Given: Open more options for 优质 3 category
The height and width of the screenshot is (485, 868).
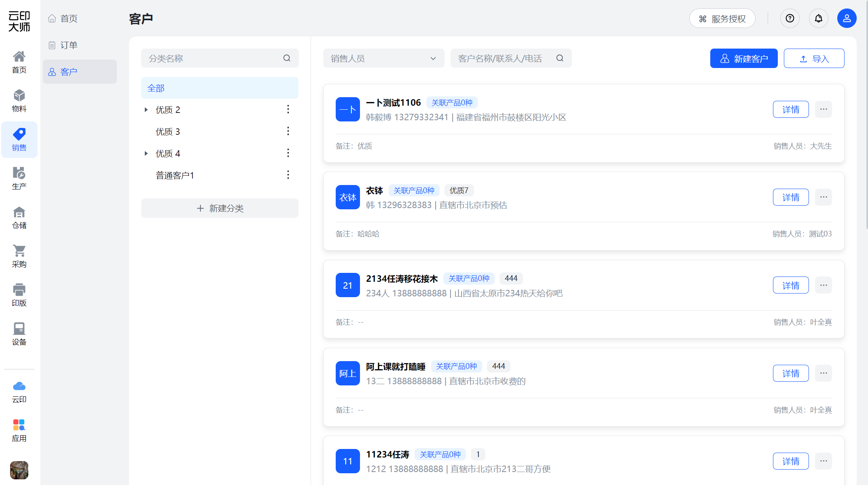Looking at the screenshot, I should 288,131.
